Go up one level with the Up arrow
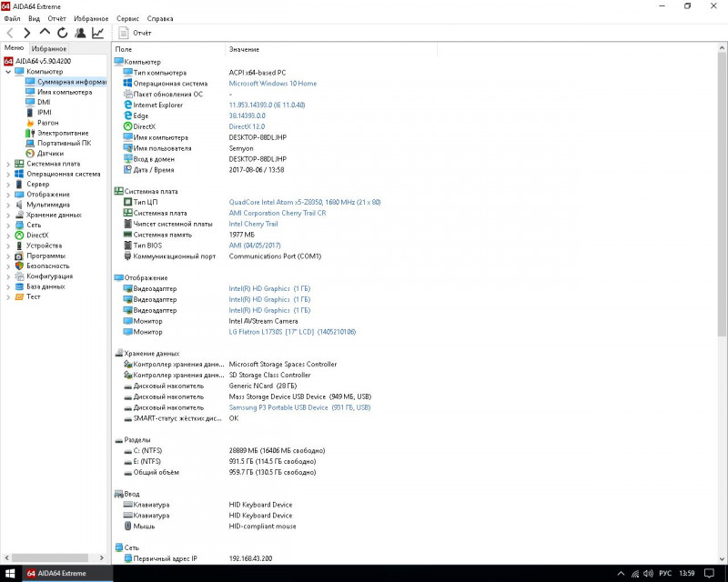Image resolution: width=728 pixels, height=582 pixels. click(x=45, y=32)
